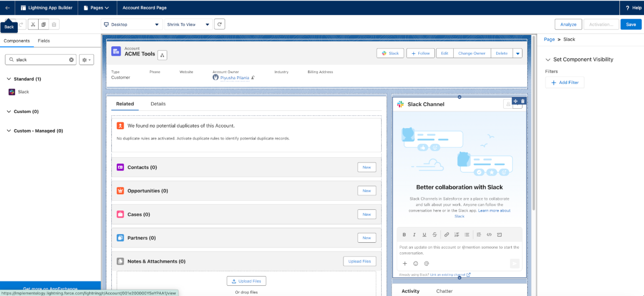644x296 pixels.
Task: Switch to the Components tab
Action: coord(17,41)
